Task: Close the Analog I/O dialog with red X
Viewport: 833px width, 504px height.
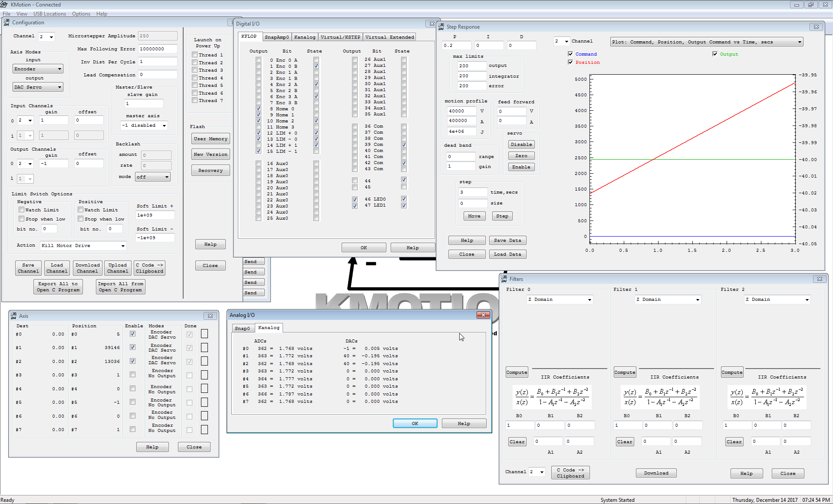Action: (x=483, y=315)
